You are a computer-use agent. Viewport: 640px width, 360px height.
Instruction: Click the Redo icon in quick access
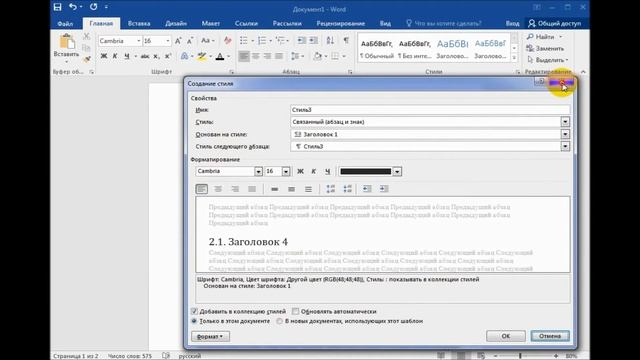tap(93, 7)
